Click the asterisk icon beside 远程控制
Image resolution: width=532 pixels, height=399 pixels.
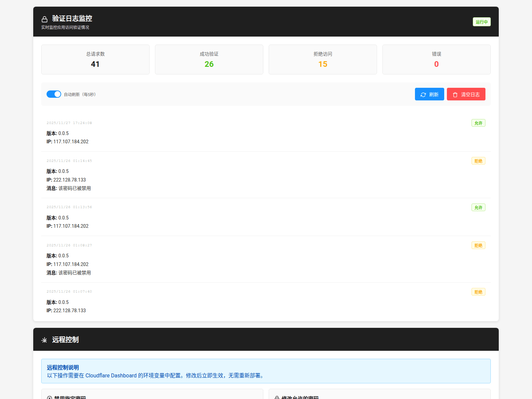point(44,340)
